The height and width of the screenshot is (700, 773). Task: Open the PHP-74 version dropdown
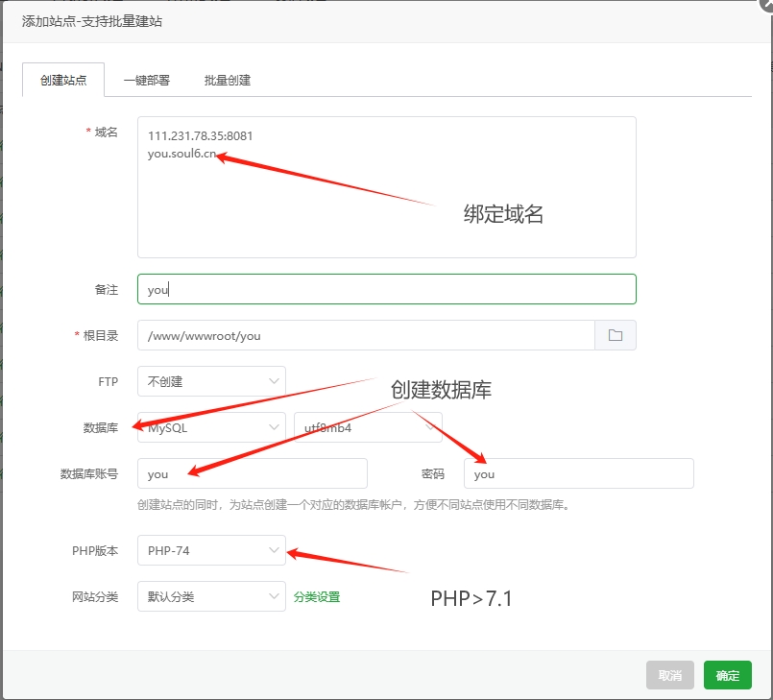(211, 550)
